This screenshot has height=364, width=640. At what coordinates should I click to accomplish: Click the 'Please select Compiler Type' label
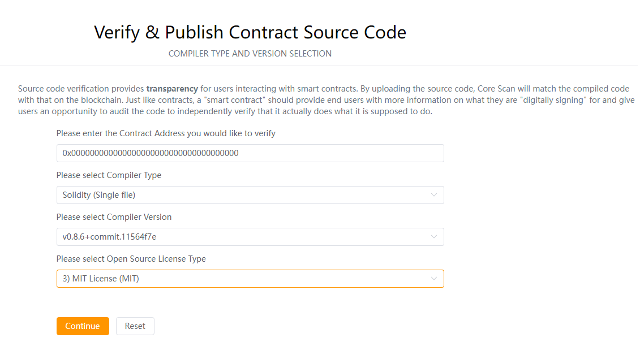point(109,175)
